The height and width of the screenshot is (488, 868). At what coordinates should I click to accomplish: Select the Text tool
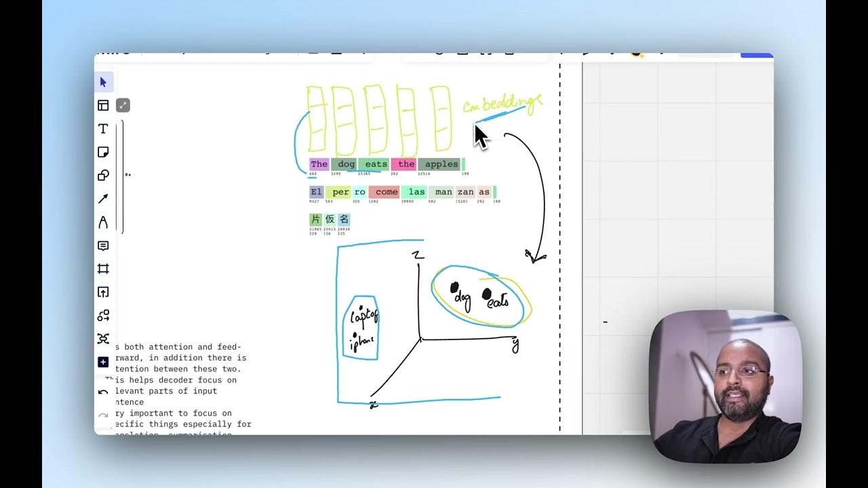pos(103,129)
